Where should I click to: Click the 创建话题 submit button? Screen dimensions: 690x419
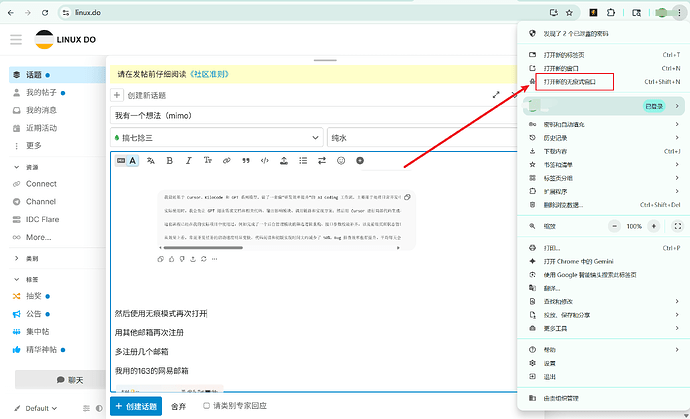tap(136, 406)
